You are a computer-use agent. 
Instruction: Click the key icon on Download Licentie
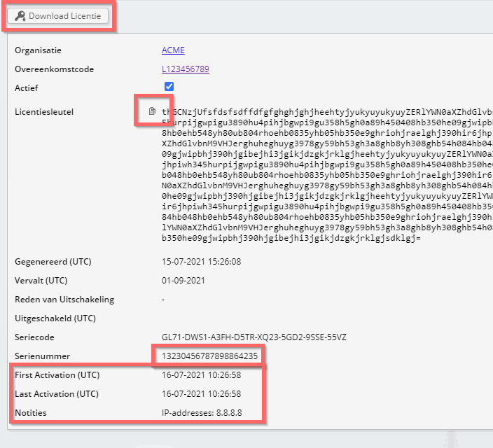click(20, 16)
